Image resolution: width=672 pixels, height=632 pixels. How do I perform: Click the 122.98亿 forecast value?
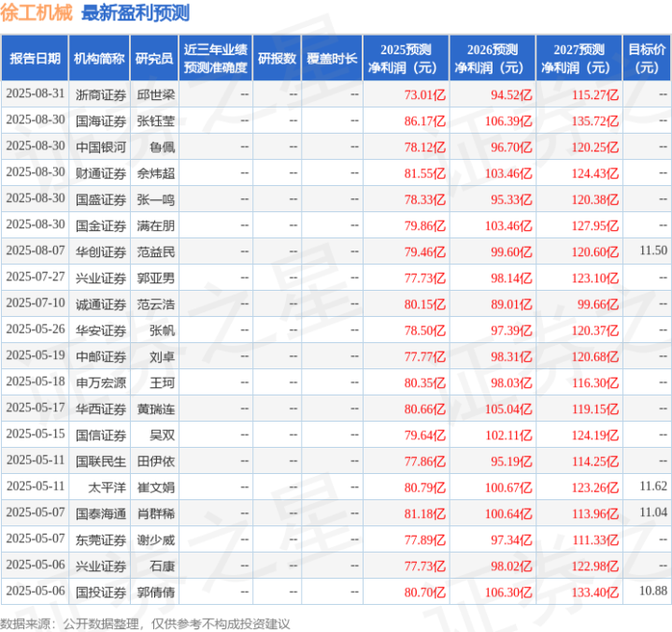click(594, 566)
